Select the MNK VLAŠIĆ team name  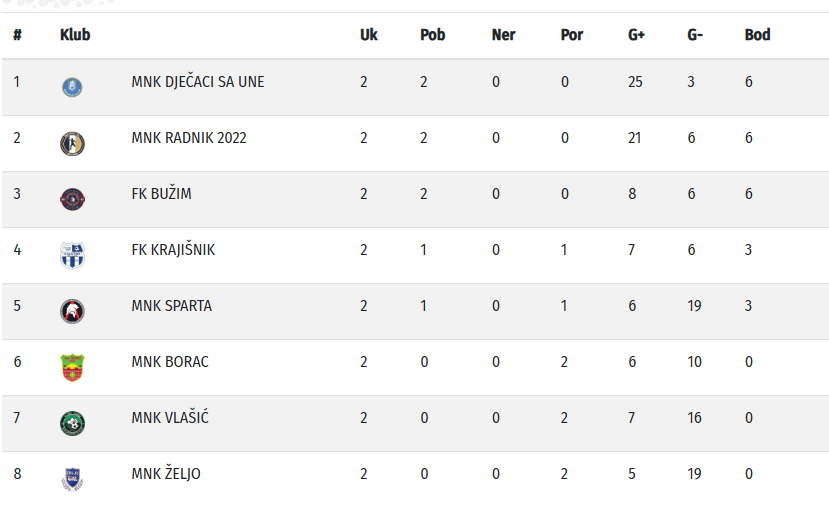(x=170, y=418)
